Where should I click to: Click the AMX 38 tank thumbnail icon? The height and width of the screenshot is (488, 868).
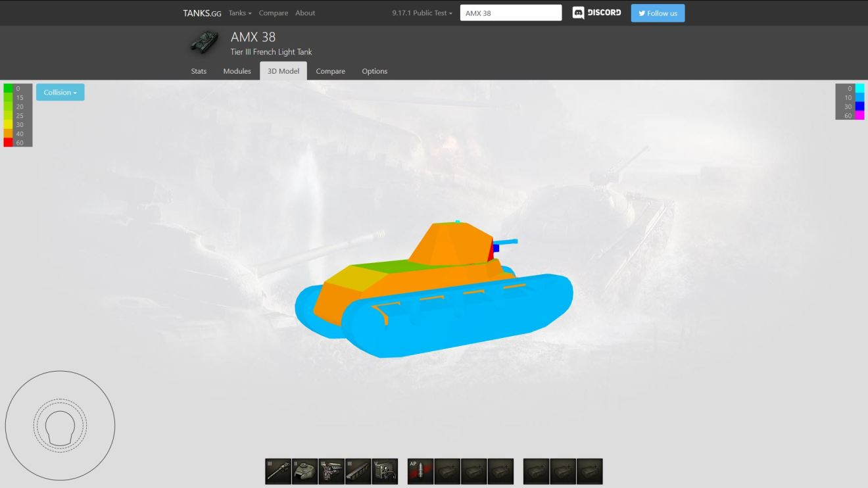click(204, 41)
